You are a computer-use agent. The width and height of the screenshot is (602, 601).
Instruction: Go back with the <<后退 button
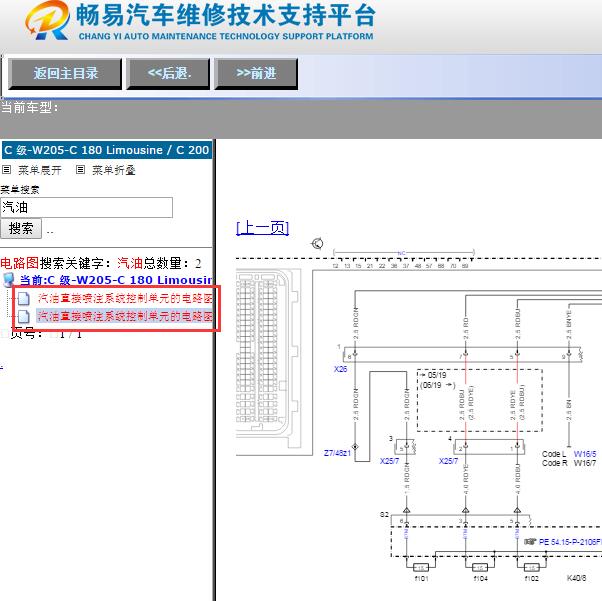coord(168,74)
